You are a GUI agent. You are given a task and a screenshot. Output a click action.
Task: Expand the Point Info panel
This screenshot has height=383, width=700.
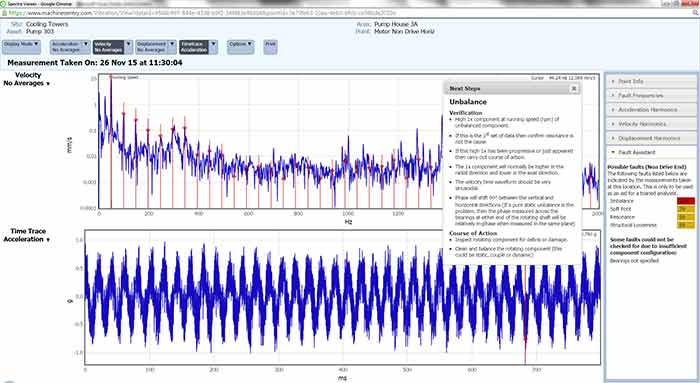click(x=651, y=81)
